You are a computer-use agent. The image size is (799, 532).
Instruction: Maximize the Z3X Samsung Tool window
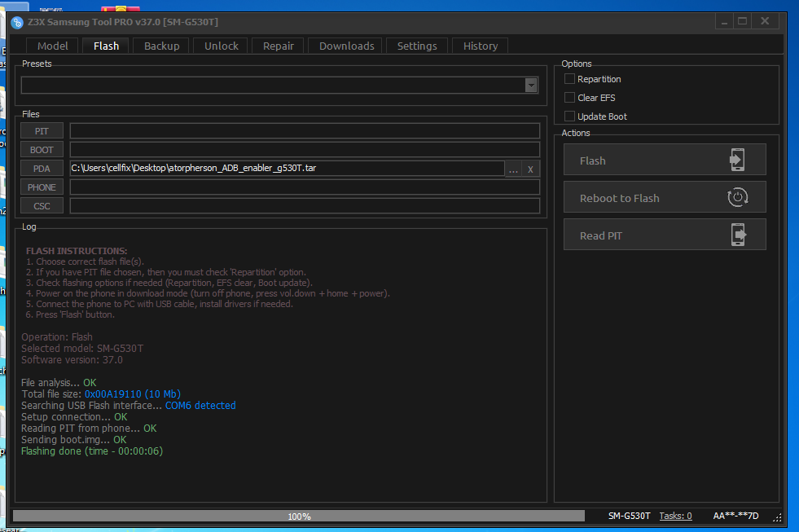[743, 21]
